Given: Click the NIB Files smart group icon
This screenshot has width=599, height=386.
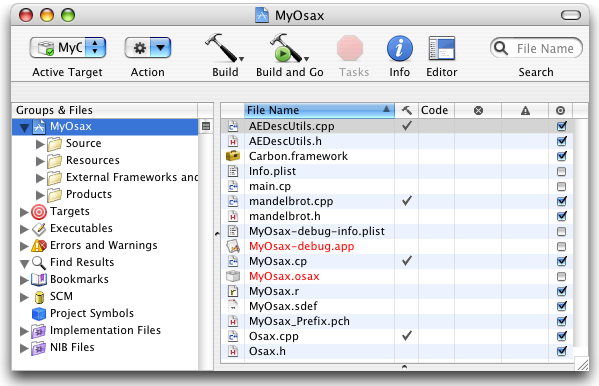Looking at the screenshot, I should pos(39,348).
